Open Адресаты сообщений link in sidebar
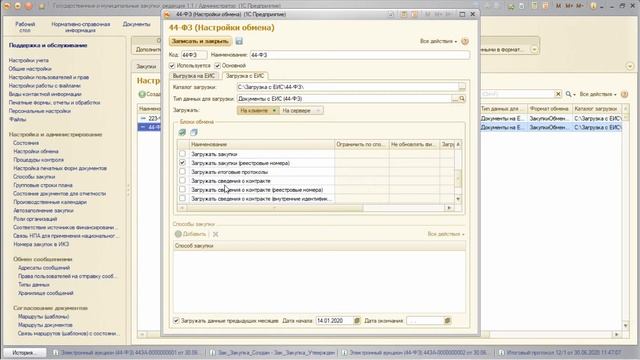This screenshot has height=360, width=640. (x=44, y=268)
